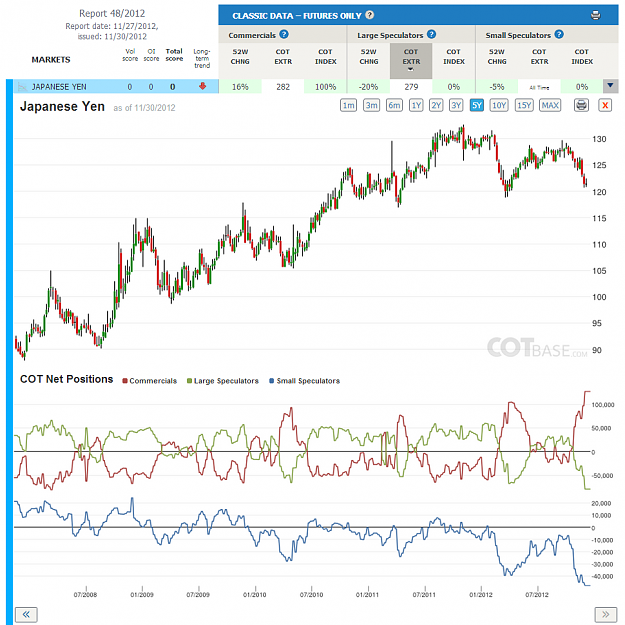Switch chart to 10Y range
This screenshot has height=625, width=625.
499,105
